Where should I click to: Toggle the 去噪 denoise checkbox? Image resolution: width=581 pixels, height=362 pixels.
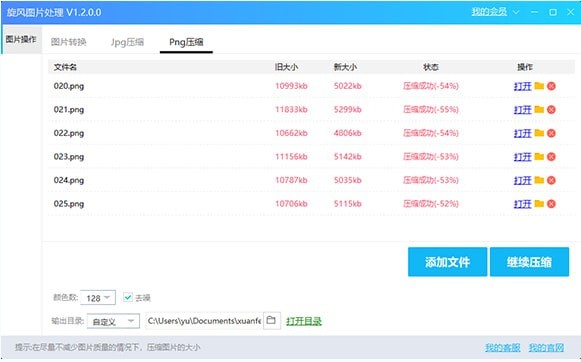pyautogui.click(x=128, y=297)
